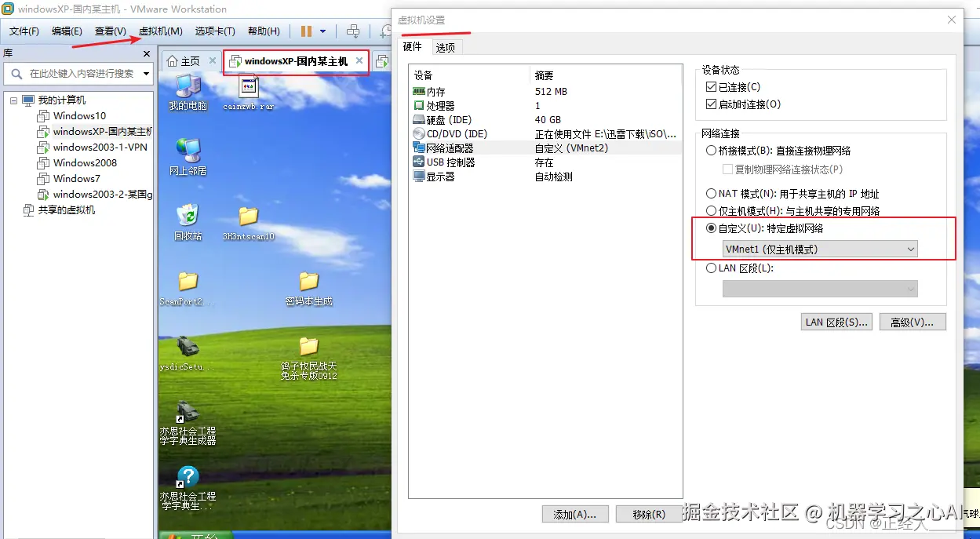Select the 桥接模式(B) radio button

[x=711, y=151]
